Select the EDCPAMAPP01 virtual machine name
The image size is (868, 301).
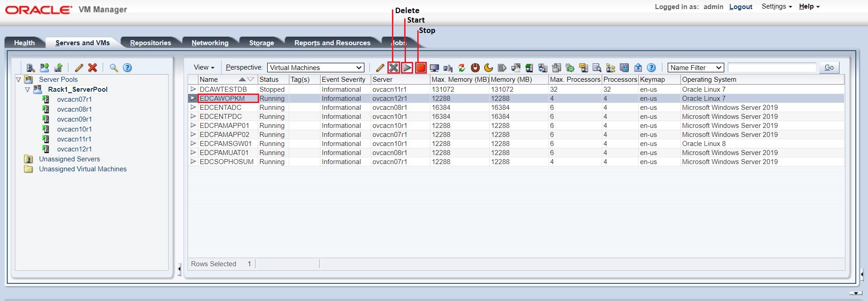click(224, 126)
